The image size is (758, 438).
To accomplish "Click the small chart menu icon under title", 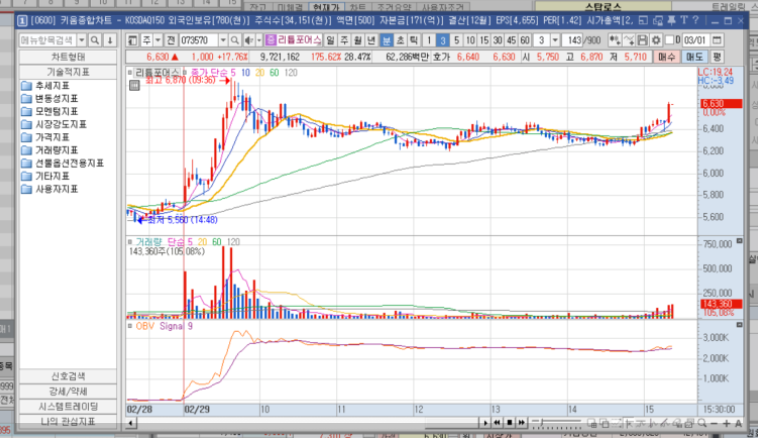I will point(134,86).
